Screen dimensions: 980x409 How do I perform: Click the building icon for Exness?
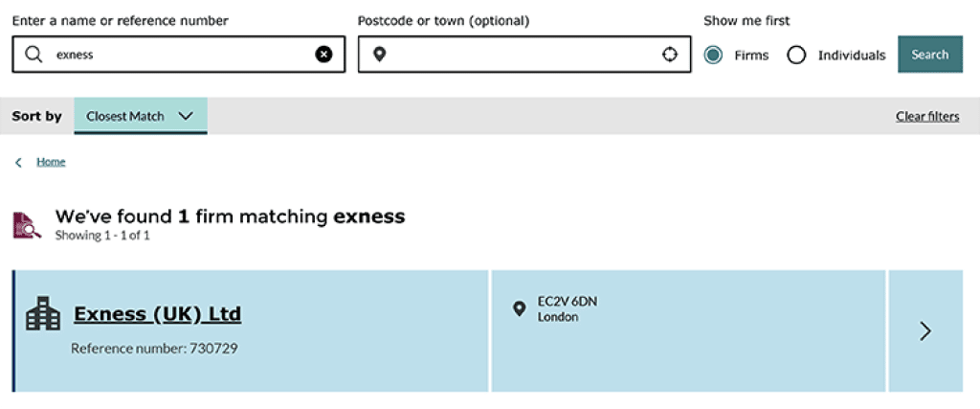pyautogui.click(x=43, y=313)
